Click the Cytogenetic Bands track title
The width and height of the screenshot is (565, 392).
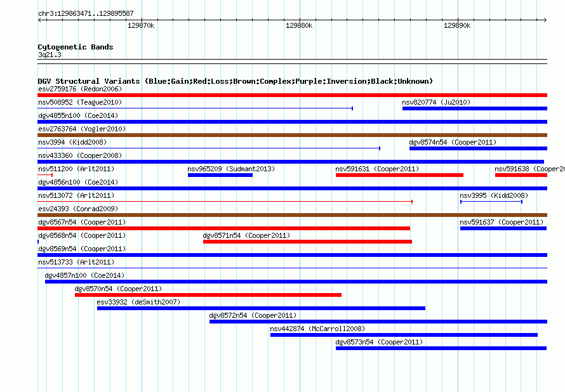[x=76, y=47]
